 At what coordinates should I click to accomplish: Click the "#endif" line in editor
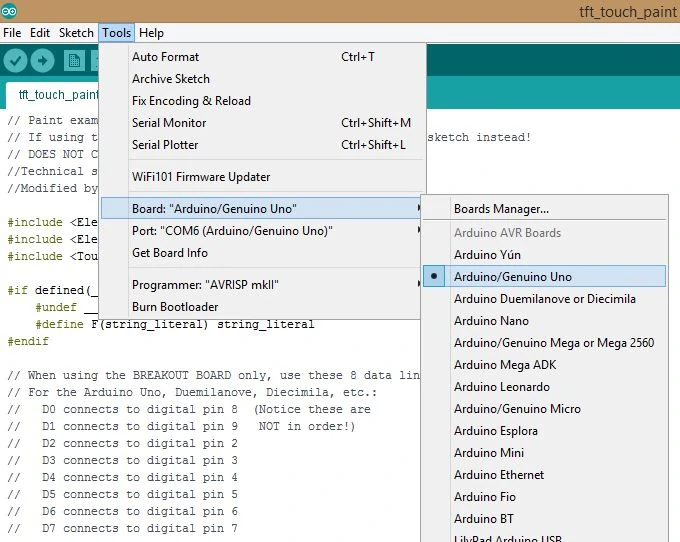tap(28, 341)
